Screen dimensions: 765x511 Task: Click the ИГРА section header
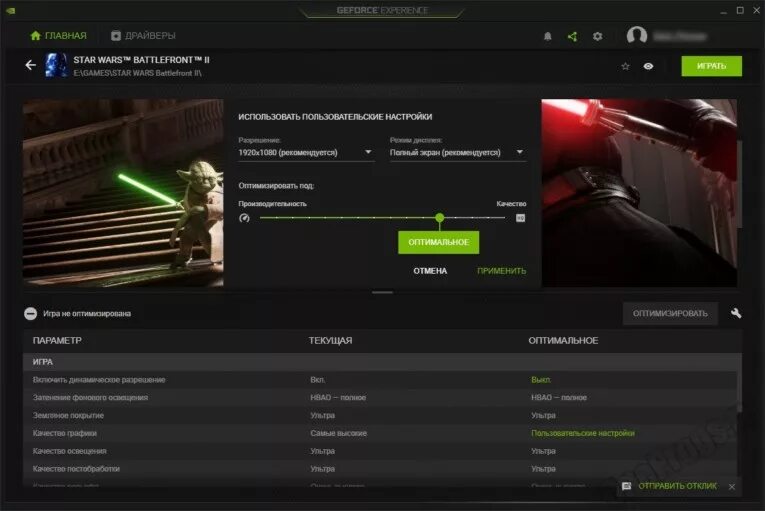click(x=382, y=362)
